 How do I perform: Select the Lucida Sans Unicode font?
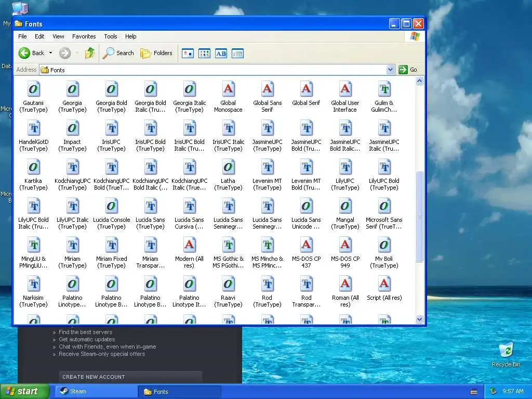306,214
